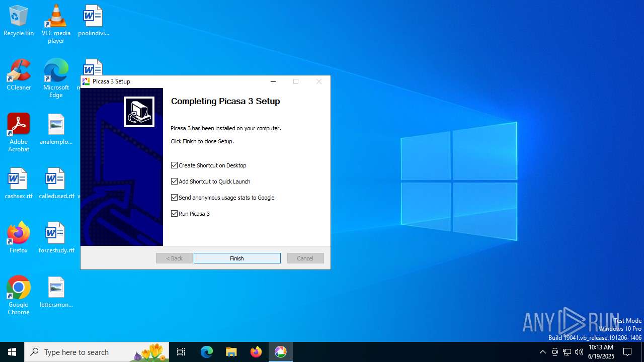Image resolution: width=644 pixels, height=362 pixels.
Task: Open the Recycle Bin desktop icon
Action: [x=19, y=21]
